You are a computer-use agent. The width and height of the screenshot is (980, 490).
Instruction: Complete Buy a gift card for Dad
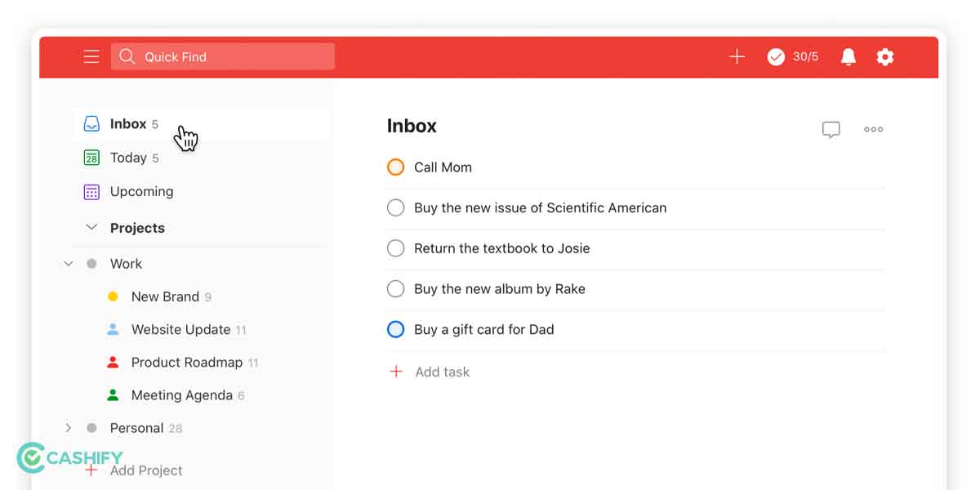click(396, 330)
